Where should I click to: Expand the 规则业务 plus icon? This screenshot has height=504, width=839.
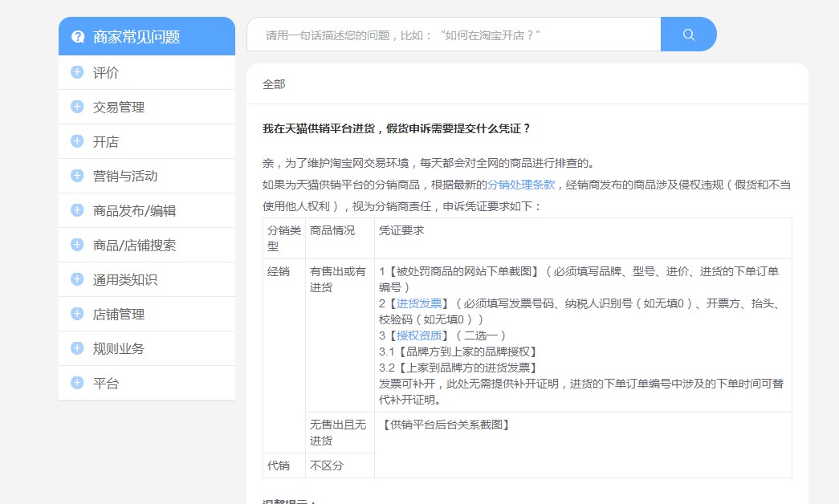click(x=77, y=348)
